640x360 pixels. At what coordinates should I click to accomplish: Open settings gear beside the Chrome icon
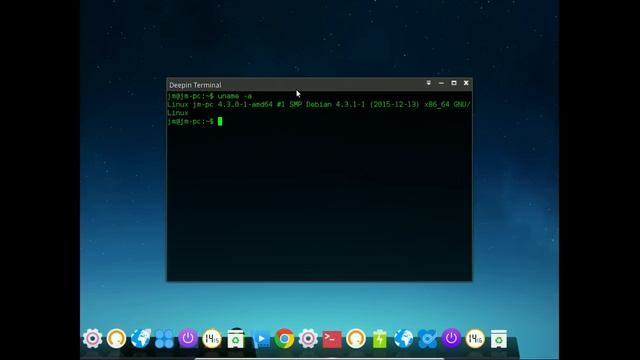(x=308, y=338)
